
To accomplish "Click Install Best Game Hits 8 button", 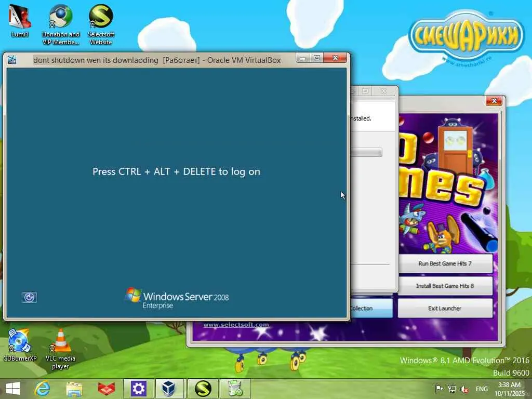I will coord(445,286).
